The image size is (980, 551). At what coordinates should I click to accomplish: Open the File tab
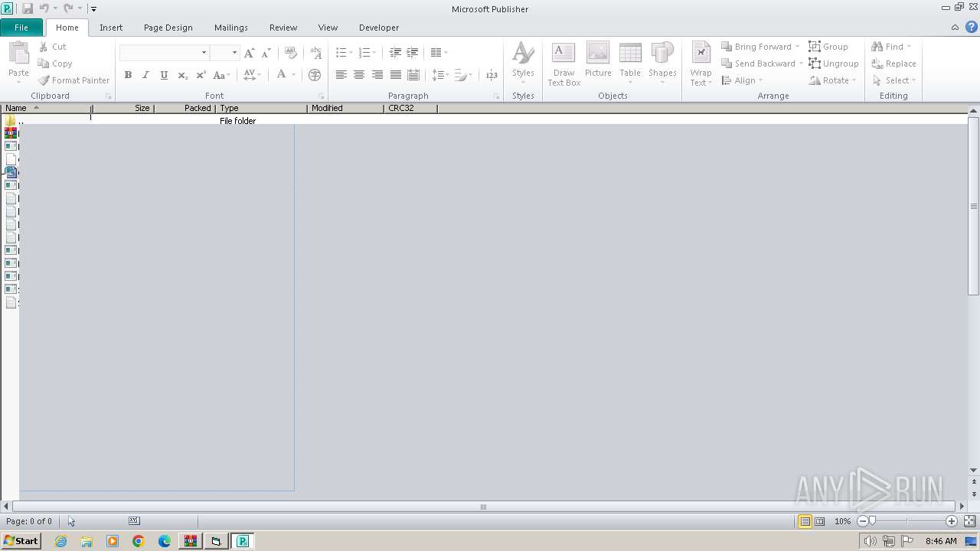pyautogui.click(x=21, y=28)
